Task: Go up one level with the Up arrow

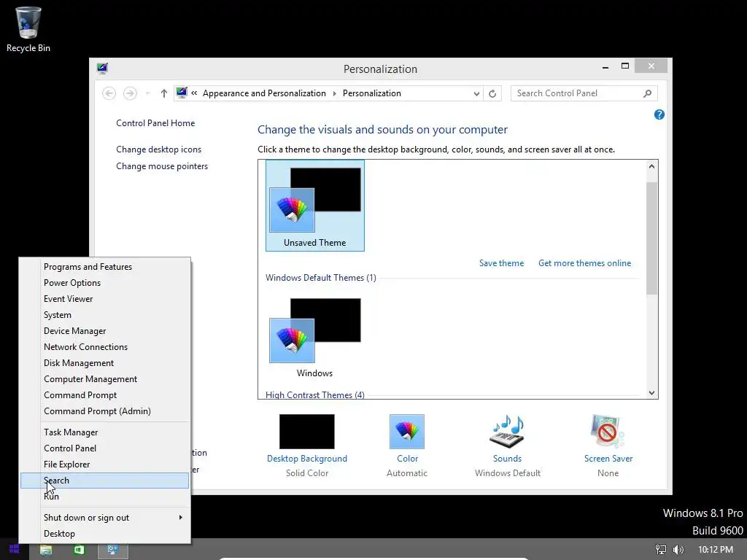Action: (x=164, y=93)
